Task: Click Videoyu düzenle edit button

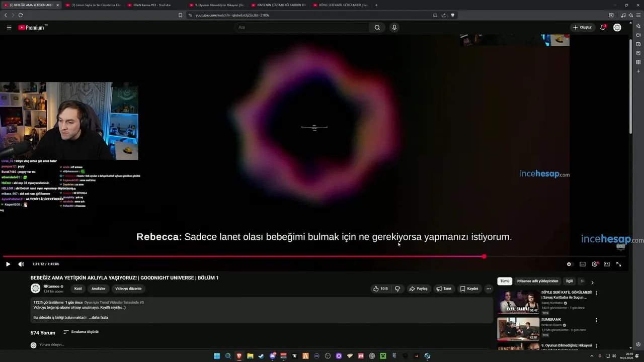Action: (128, 289)
